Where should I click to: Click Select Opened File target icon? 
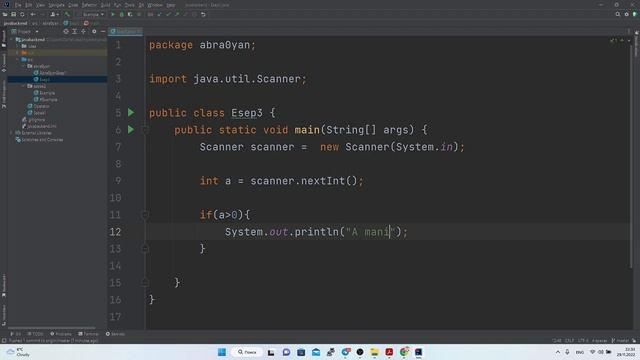(66, 31)
